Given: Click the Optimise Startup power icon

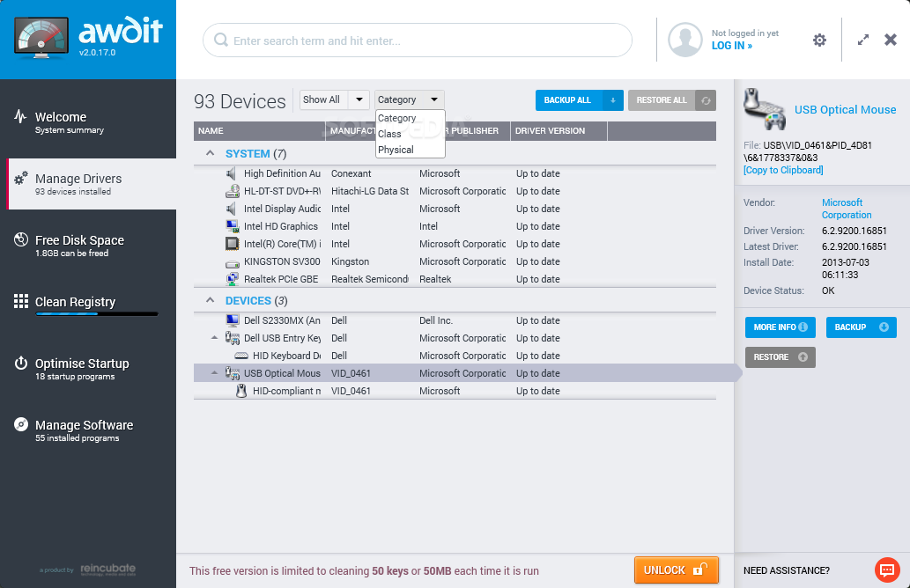Looking at the screenshot, I should (x=21, y=363).
